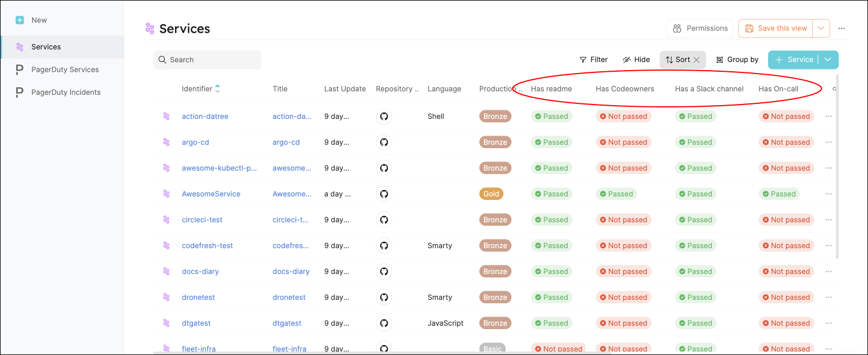The height and width of the screenshot is (355, 868).
Task: Select the Services item in the sidebar
Action: point(46,47)
